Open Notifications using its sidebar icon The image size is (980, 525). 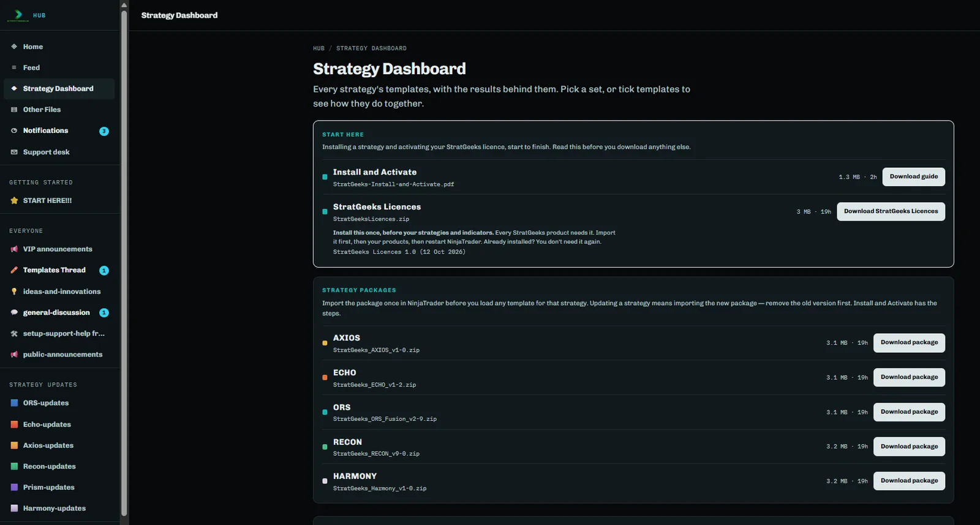pyautogui.click(x=14, y=130)
